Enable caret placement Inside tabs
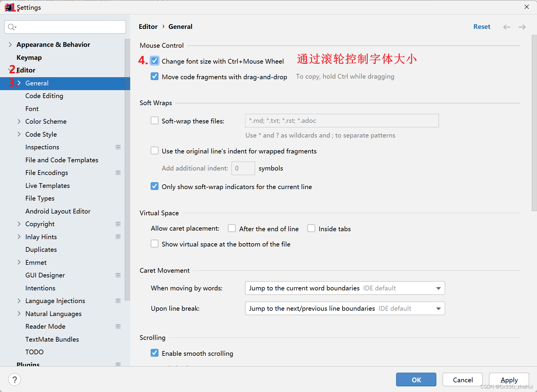Viewport: 537px width, 392px height. click(311, 228)
